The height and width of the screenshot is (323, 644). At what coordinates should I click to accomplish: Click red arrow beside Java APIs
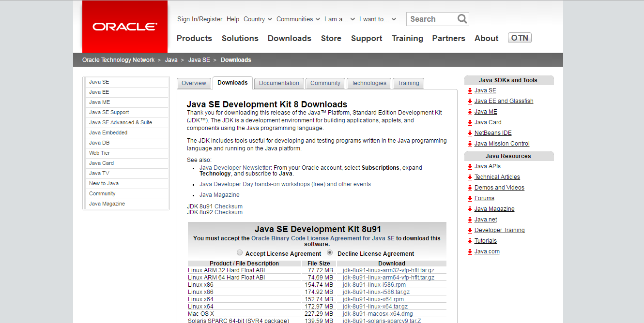[x=470, y=166]
